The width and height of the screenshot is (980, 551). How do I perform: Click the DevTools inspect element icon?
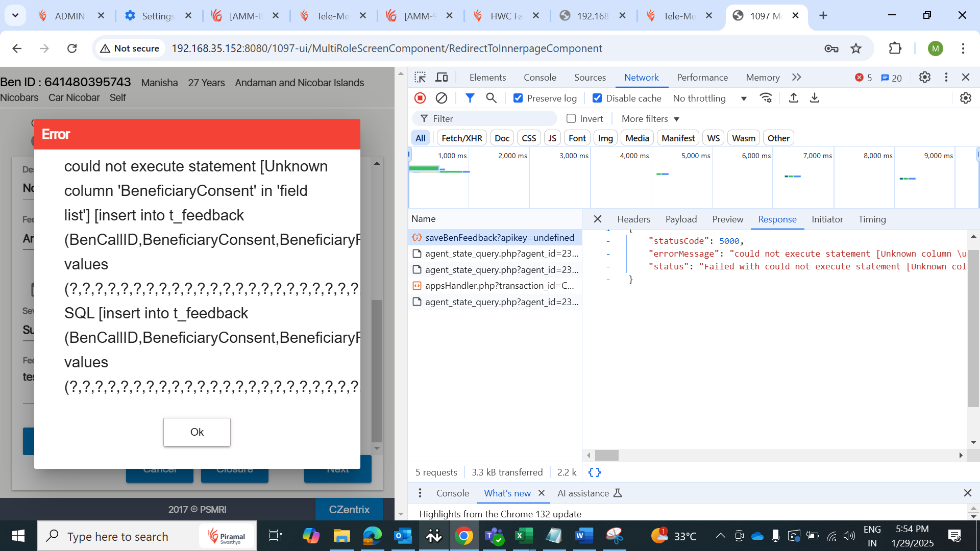pos(420,78)
